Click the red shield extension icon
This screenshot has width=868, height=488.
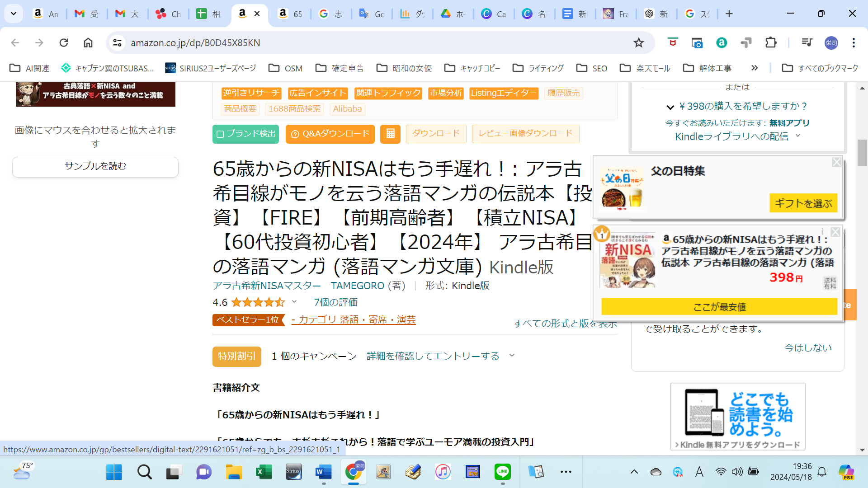[673, 42]
